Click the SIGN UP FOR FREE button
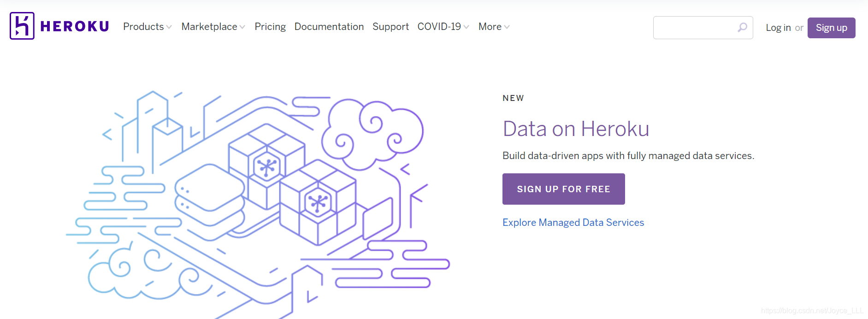Image resolution: width=868 pixels, height=319 pixels. coord(564,189)
